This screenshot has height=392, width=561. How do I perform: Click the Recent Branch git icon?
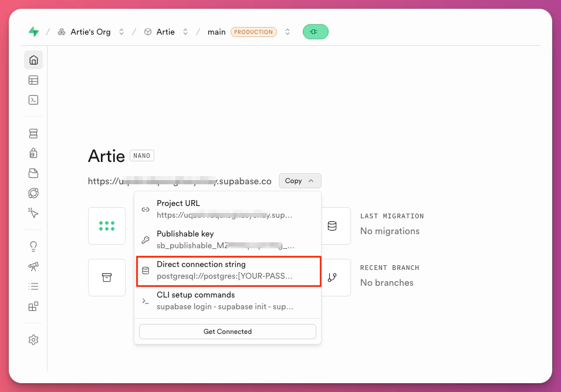click(332, 278)
